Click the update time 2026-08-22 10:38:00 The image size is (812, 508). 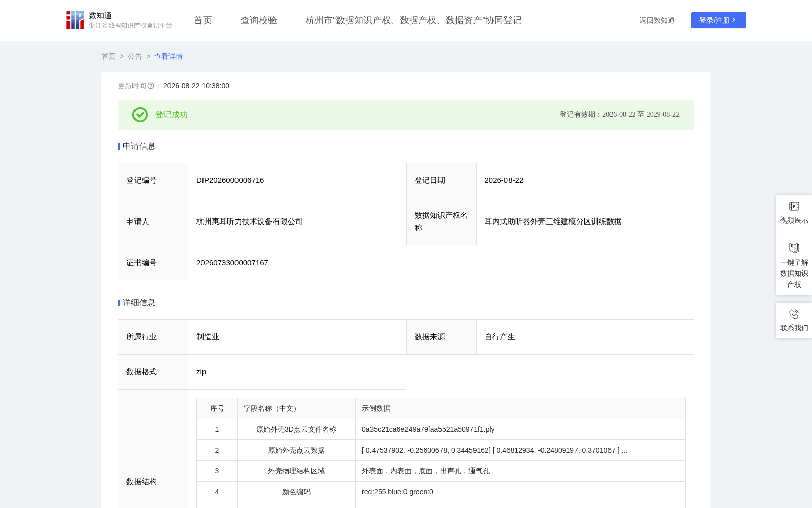[x=196, y=86]
